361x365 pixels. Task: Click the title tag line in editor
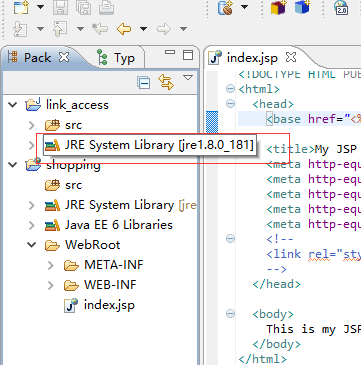(x=313, y=149)
